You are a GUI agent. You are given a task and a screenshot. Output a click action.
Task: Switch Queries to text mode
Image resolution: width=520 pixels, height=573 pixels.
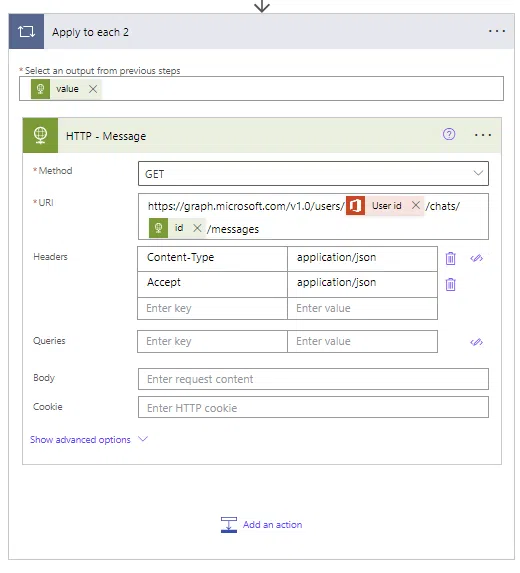coord(476,342)
